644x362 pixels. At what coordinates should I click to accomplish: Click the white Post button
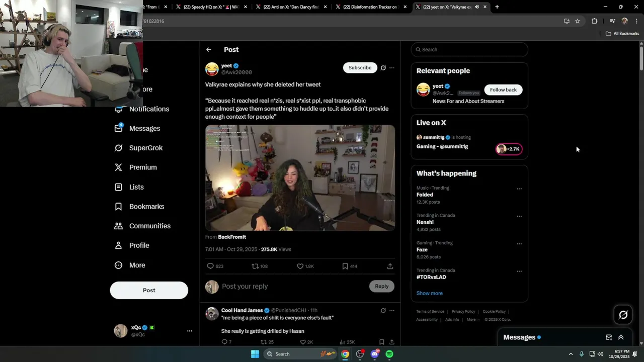149,290
